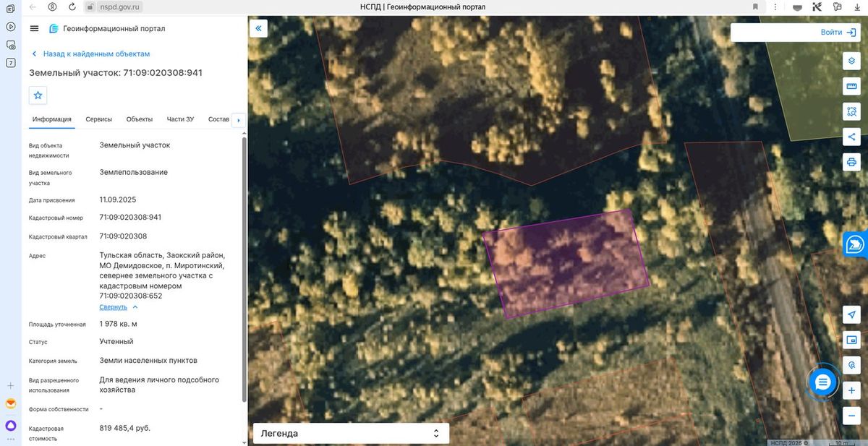Image resolution: width=868 pixels, height=446 pixels.
Task: Show more tabs with the arrow
Action: [238, 120]
